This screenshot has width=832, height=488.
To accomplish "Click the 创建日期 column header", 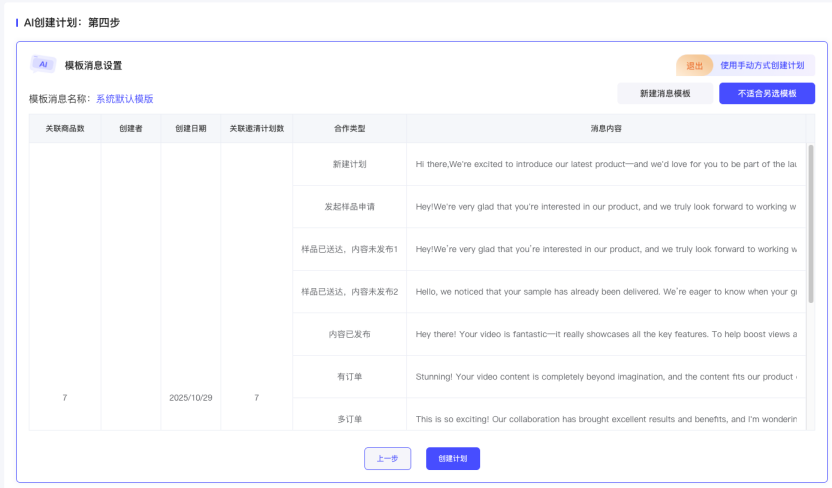I will coord(190,128).
